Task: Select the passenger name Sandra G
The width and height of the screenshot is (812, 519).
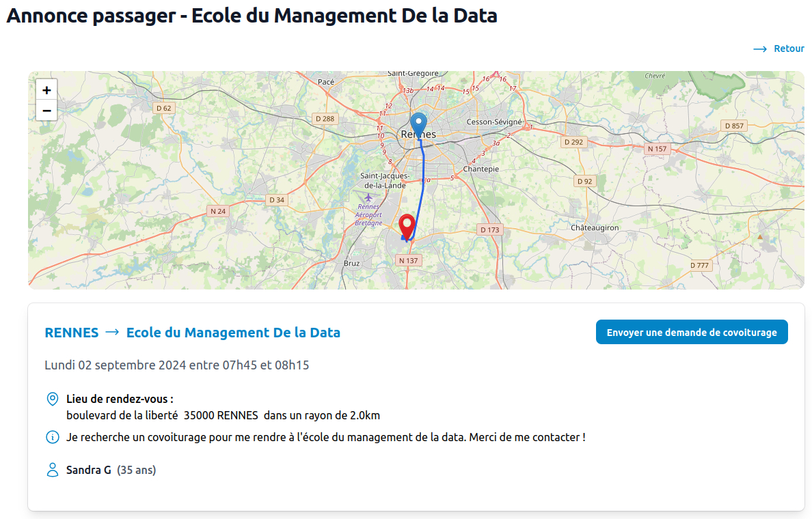Action: tap(88, 470)
